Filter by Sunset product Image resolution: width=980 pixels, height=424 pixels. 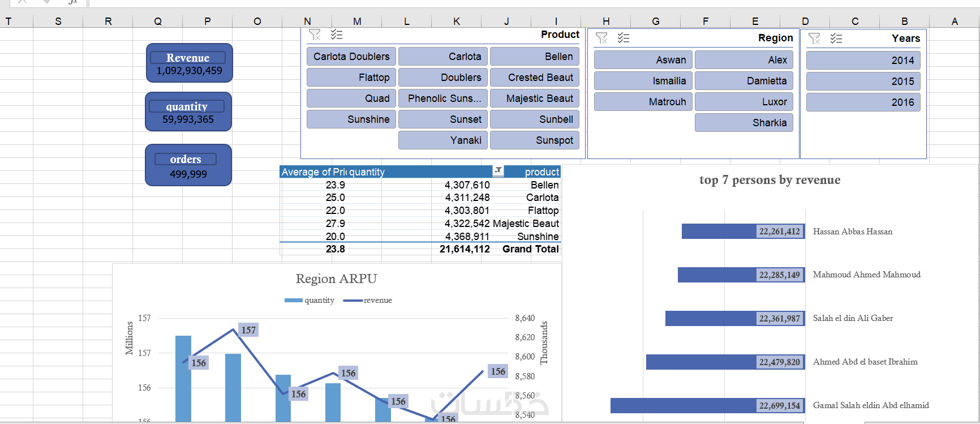tap(443, 119)
